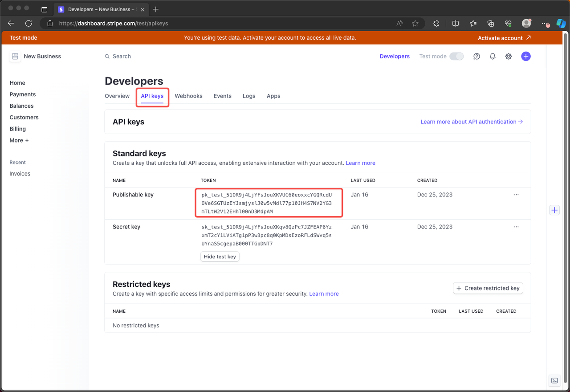This screenshot has height=392, width=570.
Task: Click the sidebar plus icon at right edge
Action: pyautogui.click(x=554, y=210)
